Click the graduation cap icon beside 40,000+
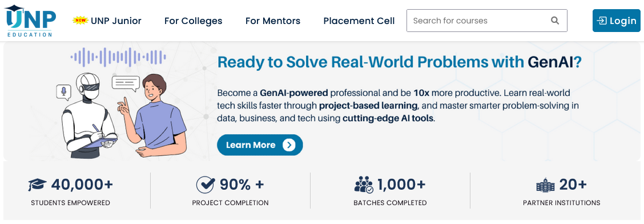The height and width of the screenshot is (224, 644). pyautogui.click(x=37, y=185)
